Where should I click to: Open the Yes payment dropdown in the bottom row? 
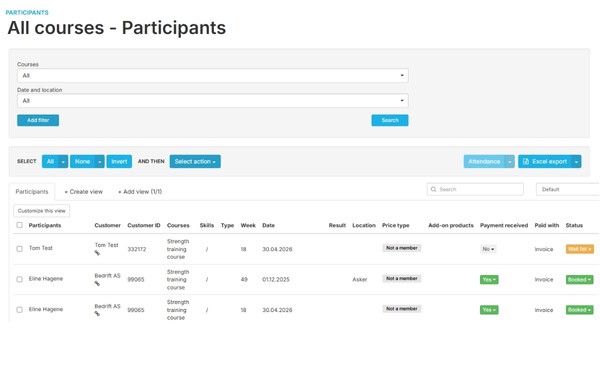[x=489, y=310]
